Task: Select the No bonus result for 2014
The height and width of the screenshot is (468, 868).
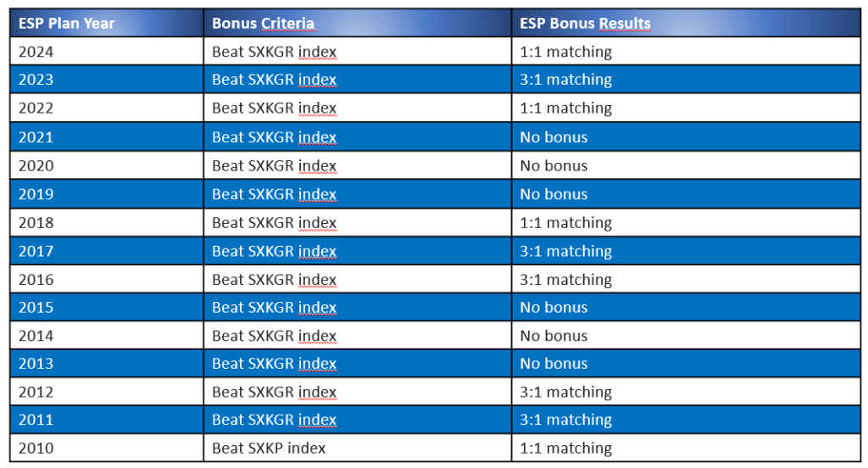Action: (554, 336)
